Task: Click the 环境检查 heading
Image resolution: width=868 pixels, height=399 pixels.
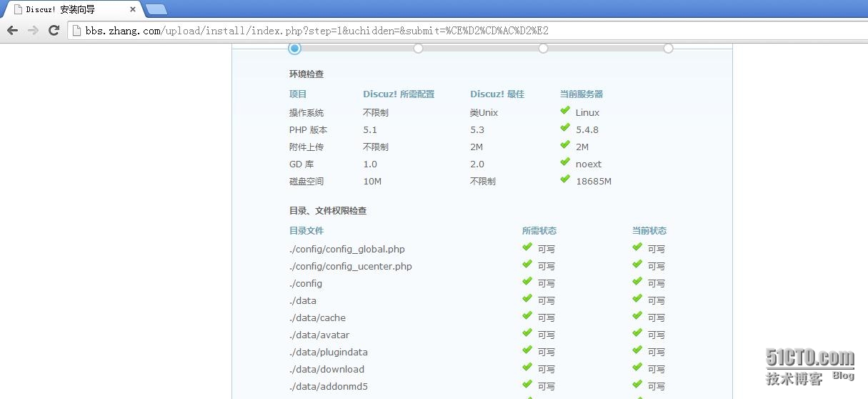Action: coord(306,74)
